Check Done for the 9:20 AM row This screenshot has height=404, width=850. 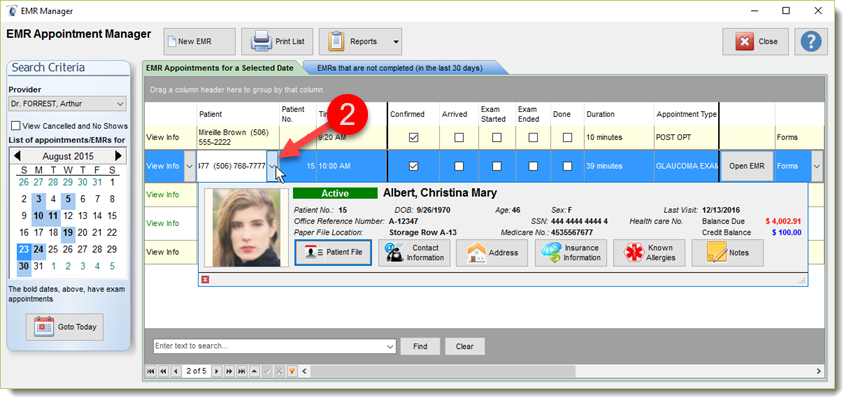[x=568, y=138]
